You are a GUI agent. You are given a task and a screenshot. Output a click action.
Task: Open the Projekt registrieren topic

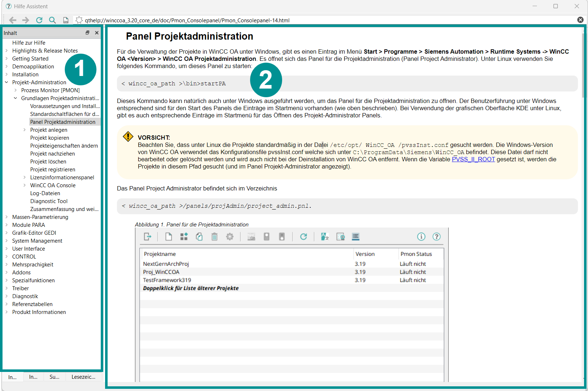pyautogui.click(x=53, y=170)
